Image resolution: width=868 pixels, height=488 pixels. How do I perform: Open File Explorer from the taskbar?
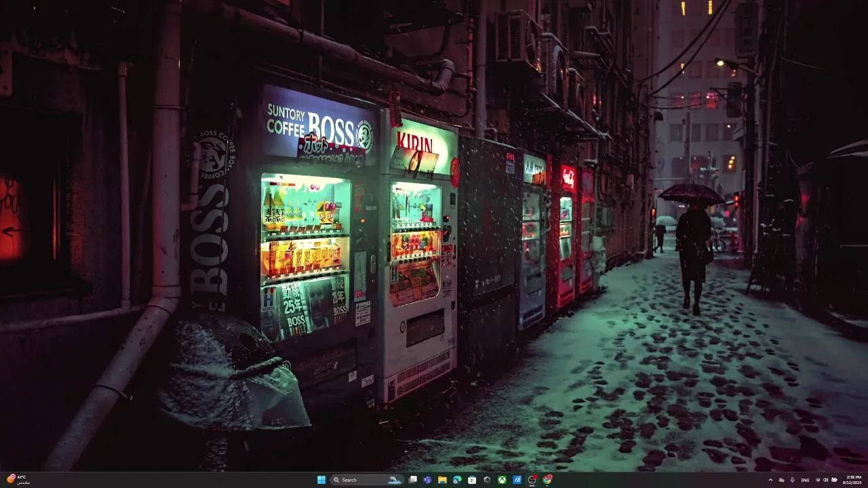[x=442, y=480]
